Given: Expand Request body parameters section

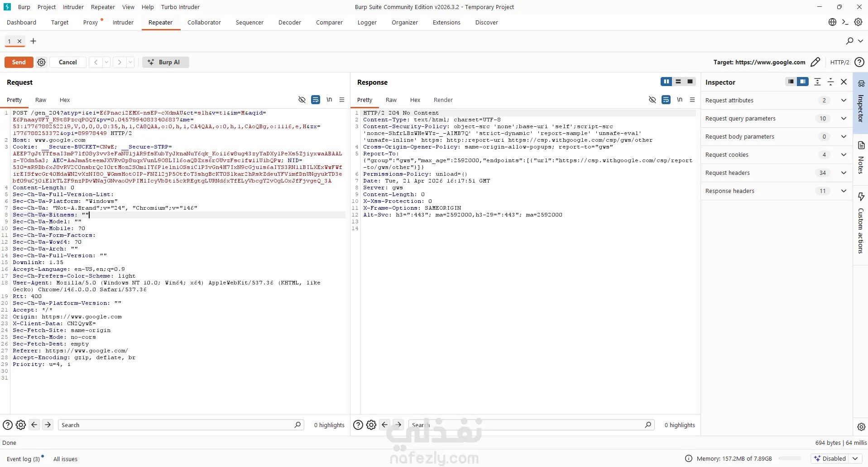Looking at the screenshot, I should click(777, 136).
